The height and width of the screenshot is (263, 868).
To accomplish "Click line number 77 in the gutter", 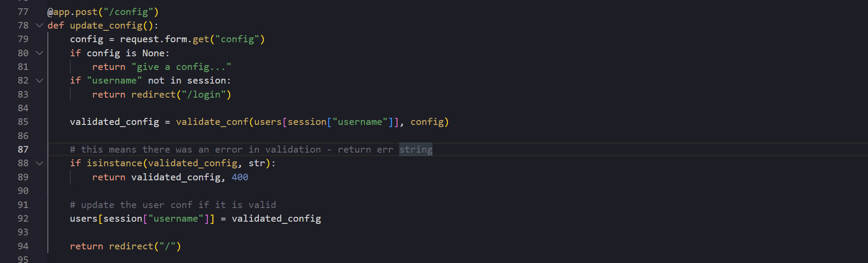I will coord(23,12).
